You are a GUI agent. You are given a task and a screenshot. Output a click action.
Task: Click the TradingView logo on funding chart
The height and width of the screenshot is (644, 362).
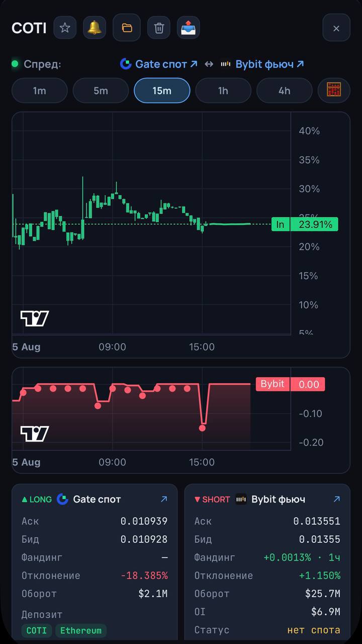point(35,434)
